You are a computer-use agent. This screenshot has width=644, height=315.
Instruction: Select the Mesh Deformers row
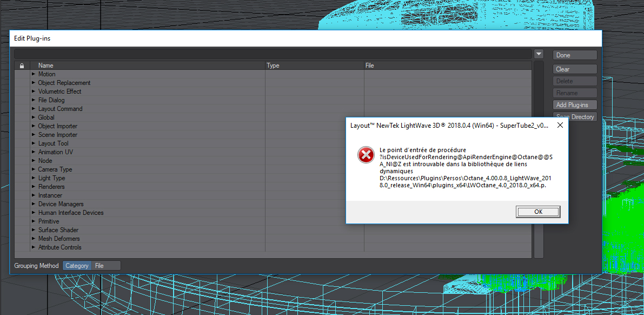[273, 239]
